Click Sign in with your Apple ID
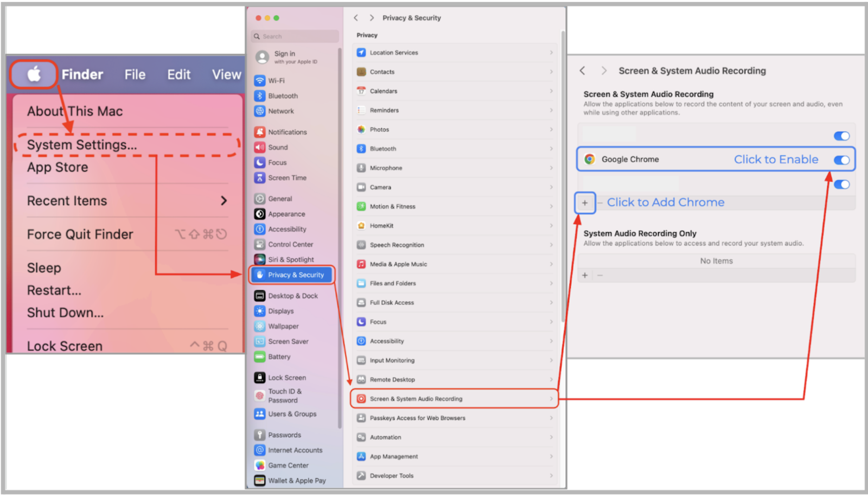 click(x=296, y=57)
